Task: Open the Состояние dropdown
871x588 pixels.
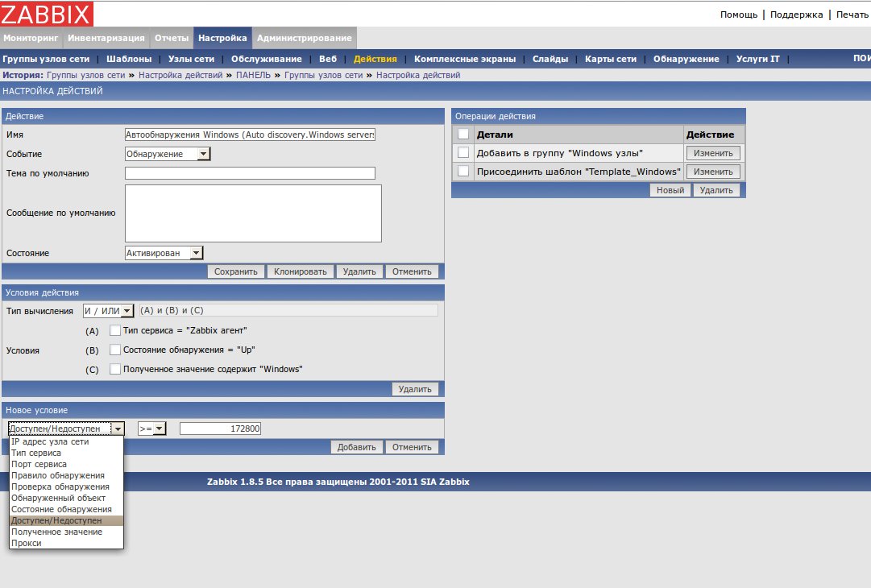Action: point(164,253)
